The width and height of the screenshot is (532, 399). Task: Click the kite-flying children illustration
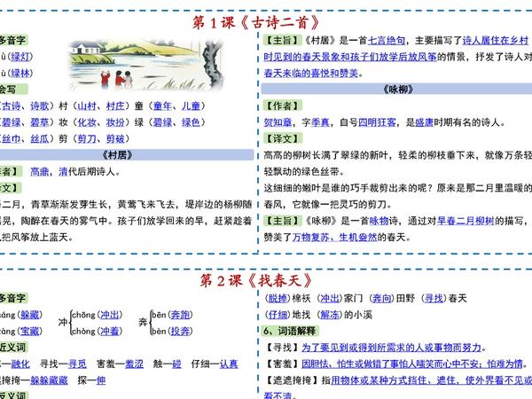[x=146, y=65]
